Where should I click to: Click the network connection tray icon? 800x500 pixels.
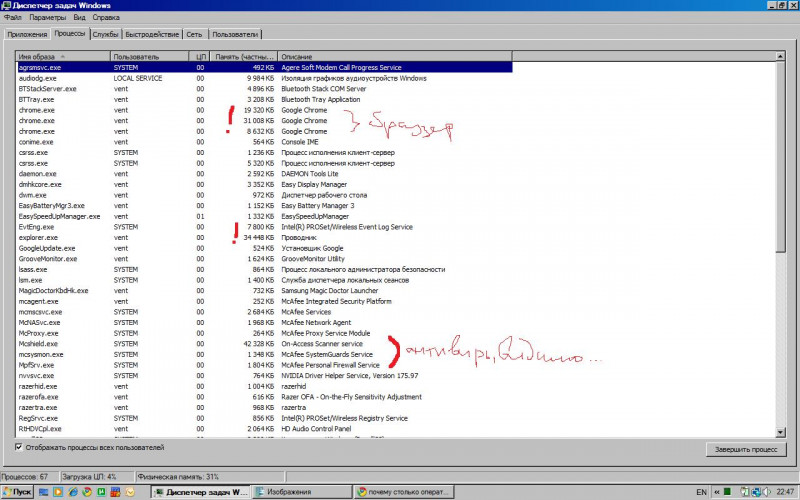[x=756, y=492]
